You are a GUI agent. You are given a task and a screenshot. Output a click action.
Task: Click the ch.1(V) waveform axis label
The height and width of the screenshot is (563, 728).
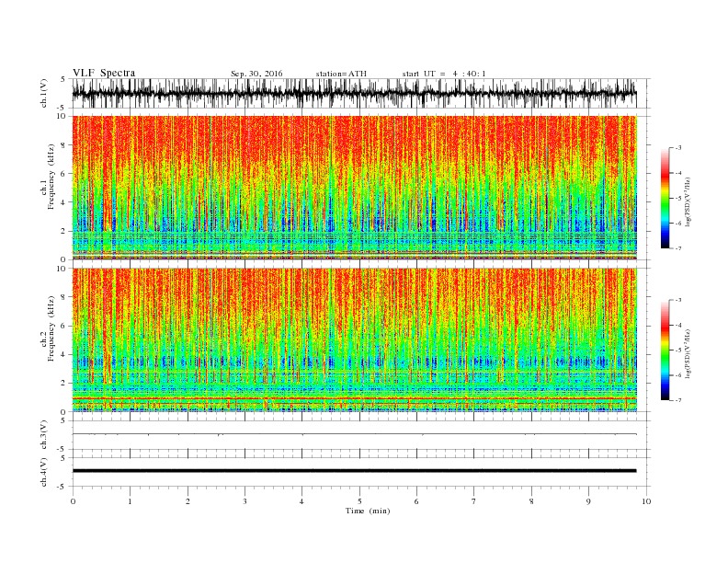pos(44,93)
